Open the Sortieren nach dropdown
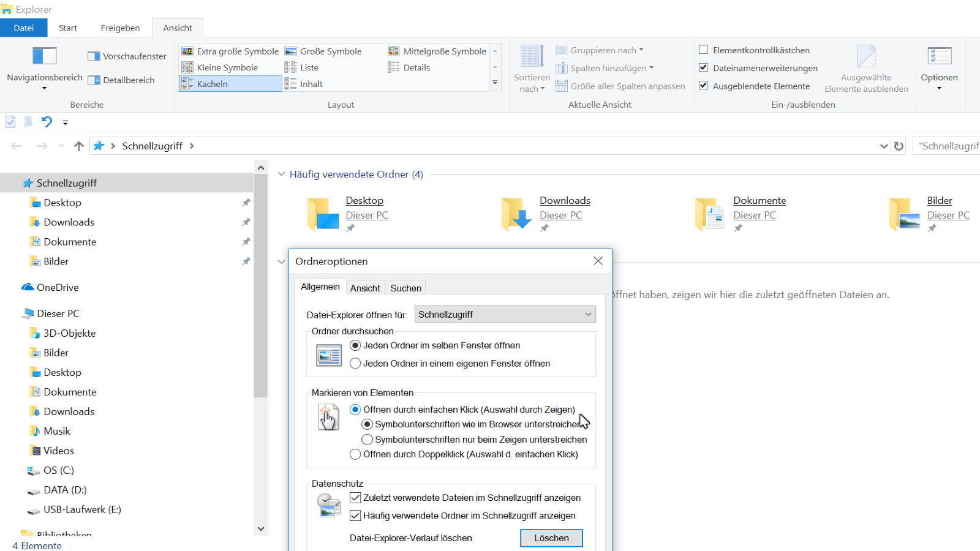 [531, 67]
